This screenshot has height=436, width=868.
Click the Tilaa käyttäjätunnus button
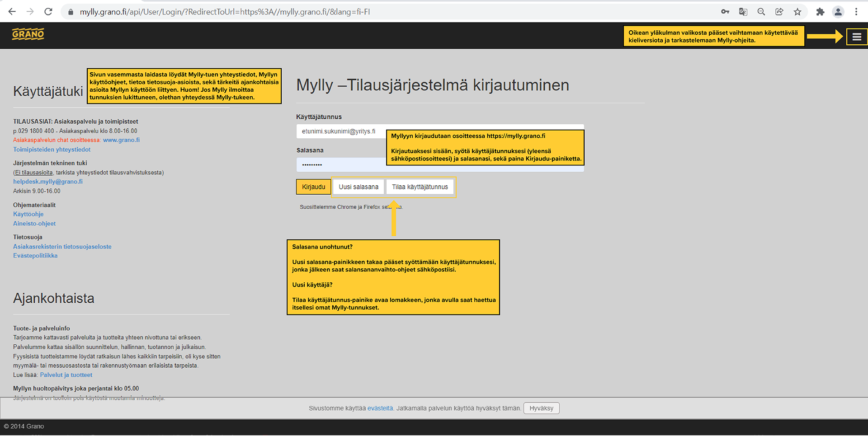tap(420, 187)
